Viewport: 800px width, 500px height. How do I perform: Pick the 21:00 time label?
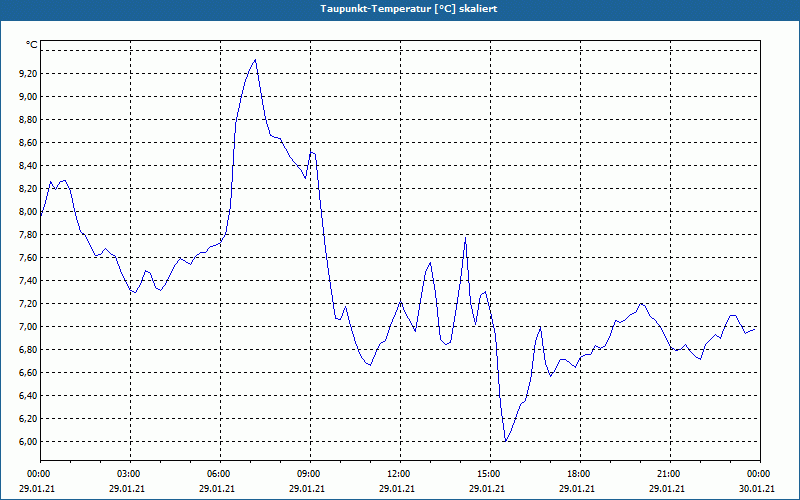click(669, 474)
